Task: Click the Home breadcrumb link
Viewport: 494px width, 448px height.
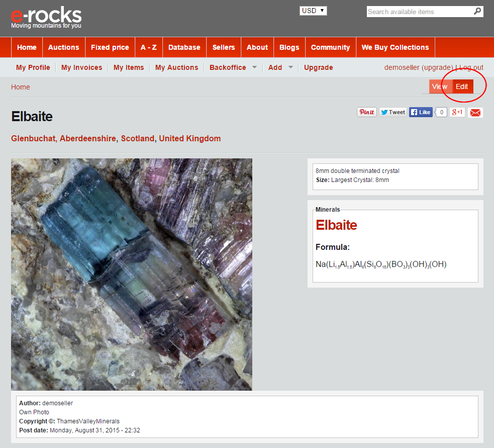Action: coord(21,87)
